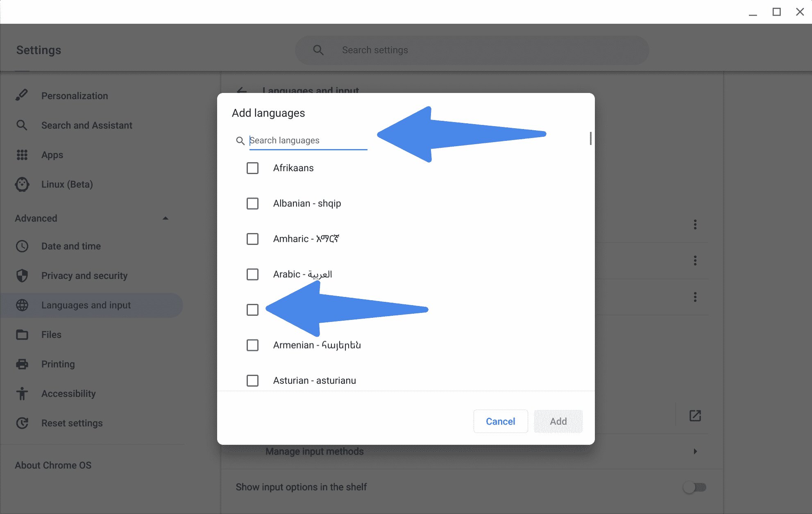
Task: Open the Privacy and security settings
Action: pyautogui.click(x=85, y=276)
